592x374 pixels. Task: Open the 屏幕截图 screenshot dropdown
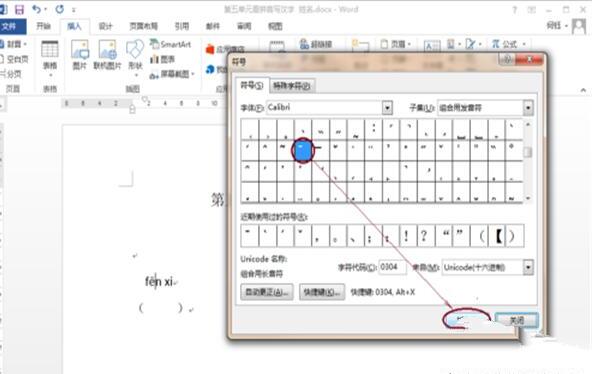(x=172, y=74)
